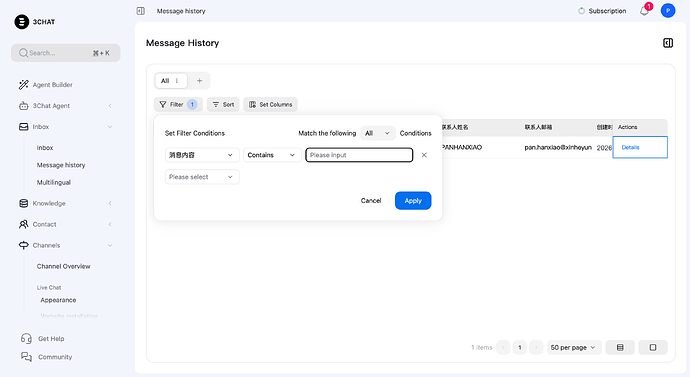Click the Channels icon in the sidebar
Screen dimensions: 690x377
click(x=23, y=245)
